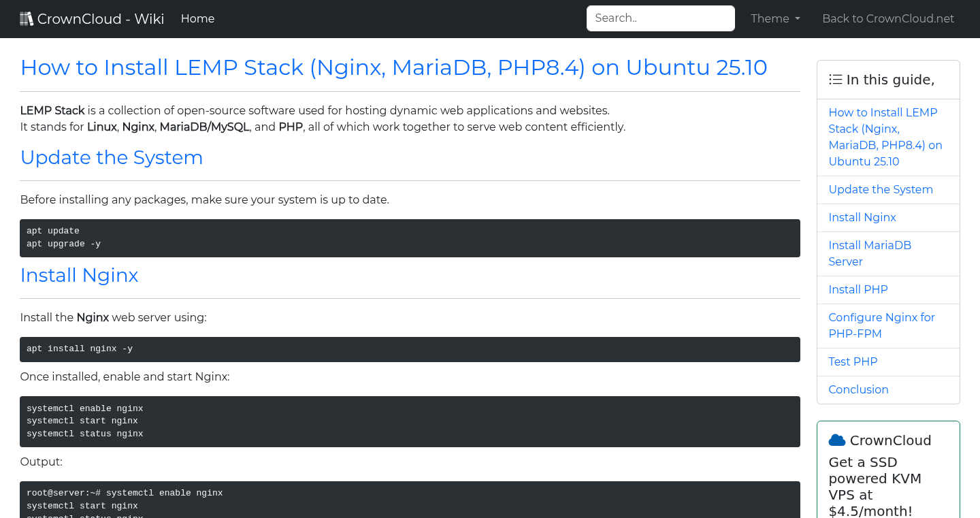The height and width of the screenshot is (518, 980).
Task: Open the Theme dropdown
Action: pos(774,18)
